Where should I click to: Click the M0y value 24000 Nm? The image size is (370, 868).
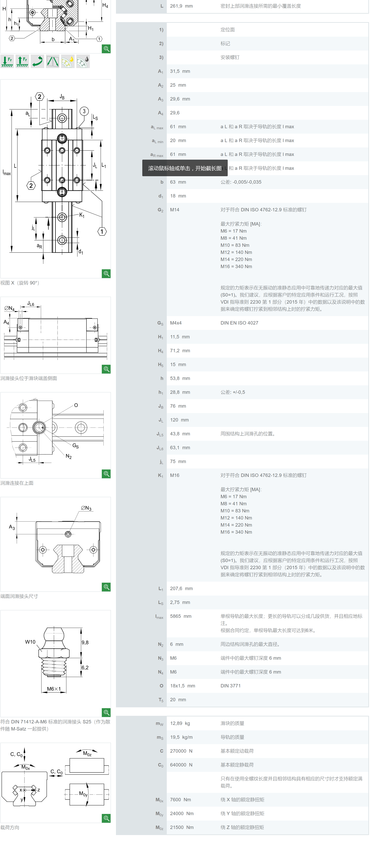[182, 814]
